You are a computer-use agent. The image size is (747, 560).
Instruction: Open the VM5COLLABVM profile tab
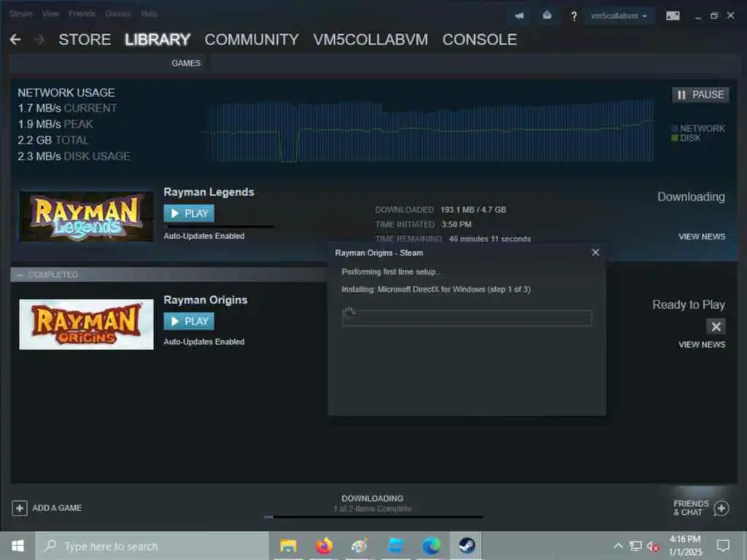coord(370,39)
